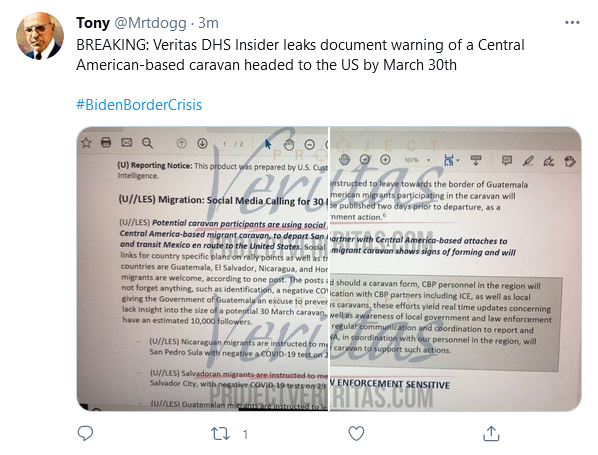Like the tweet with the heart icon

(x=356, y=434)
